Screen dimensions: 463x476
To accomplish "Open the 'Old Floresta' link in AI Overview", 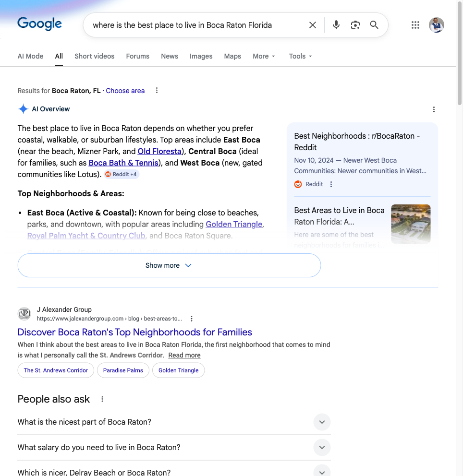I will point(159,151).
